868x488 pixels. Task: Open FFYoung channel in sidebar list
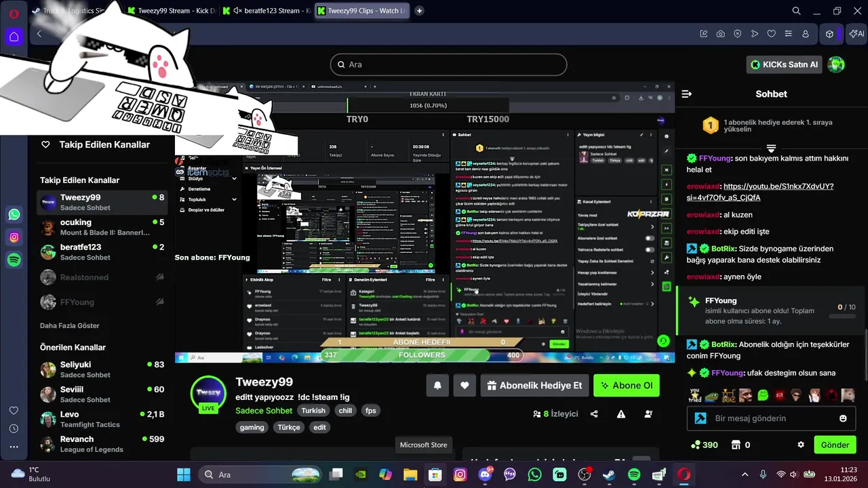[x=102, y=302]
